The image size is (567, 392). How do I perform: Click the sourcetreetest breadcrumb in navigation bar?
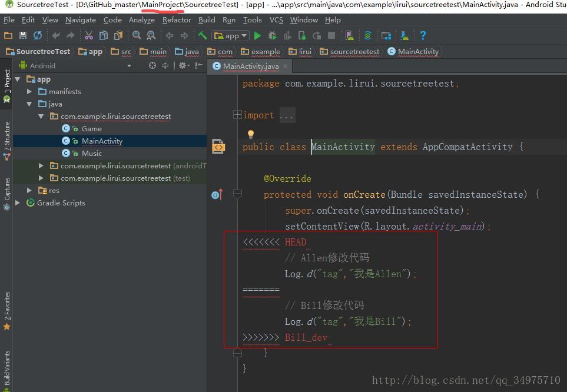(354, 52)
